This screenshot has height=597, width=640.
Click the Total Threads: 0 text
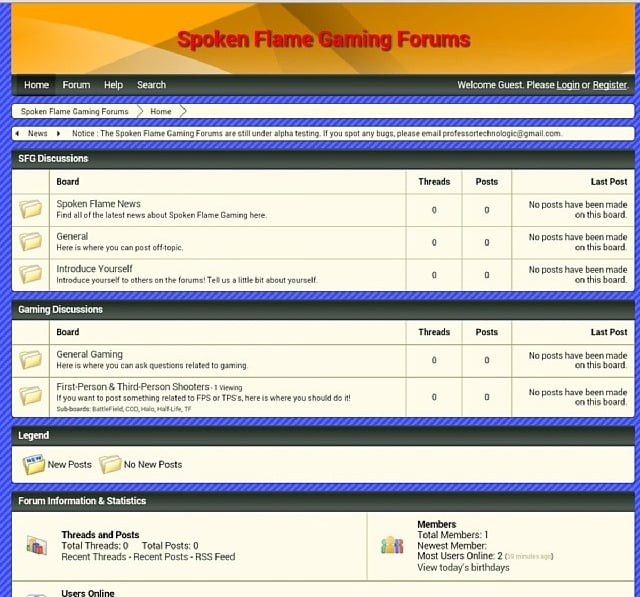pyautogui.click(x=95, y=546)
